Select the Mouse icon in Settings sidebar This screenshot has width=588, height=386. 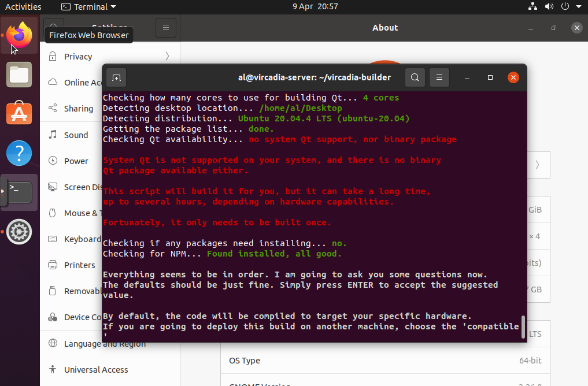click(x=53, y=213)
